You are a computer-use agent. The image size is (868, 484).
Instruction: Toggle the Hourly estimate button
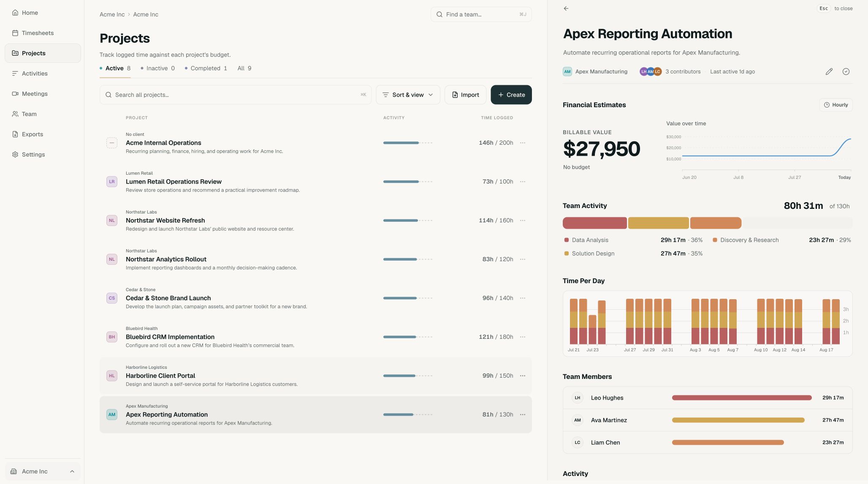click(836, 105)
